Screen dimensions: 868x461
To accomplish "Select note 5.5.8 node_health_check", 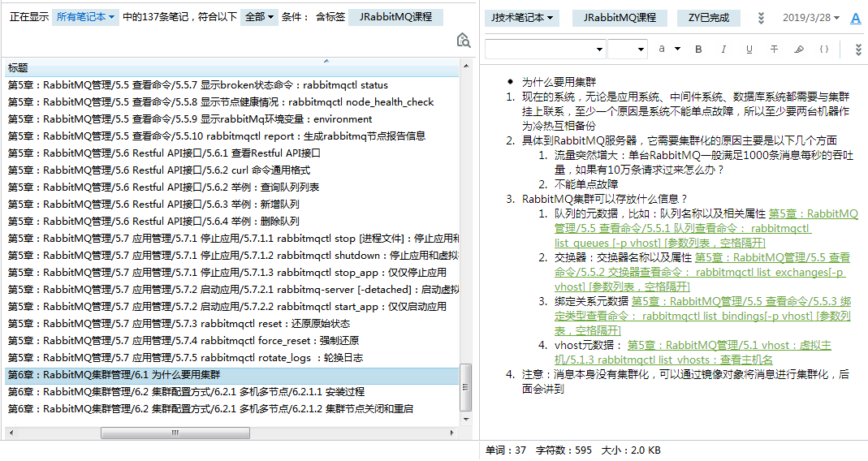I will (x=232, y=102).
